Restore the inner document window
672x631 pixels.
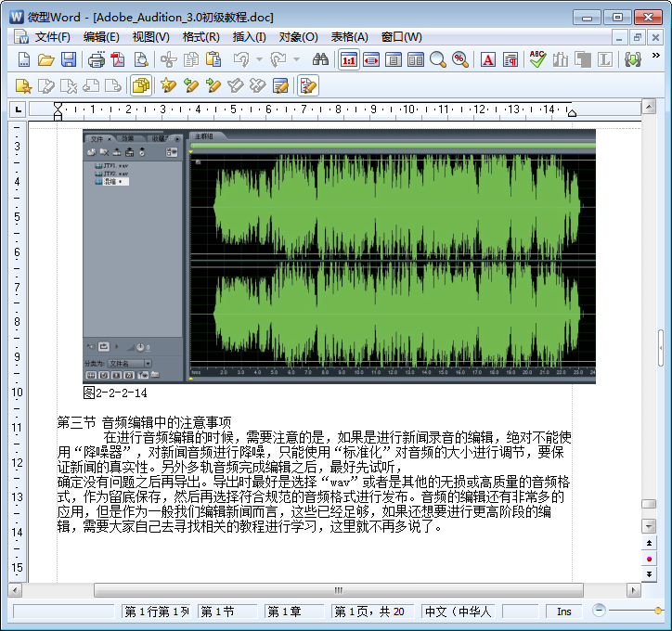tap(638, 37)
